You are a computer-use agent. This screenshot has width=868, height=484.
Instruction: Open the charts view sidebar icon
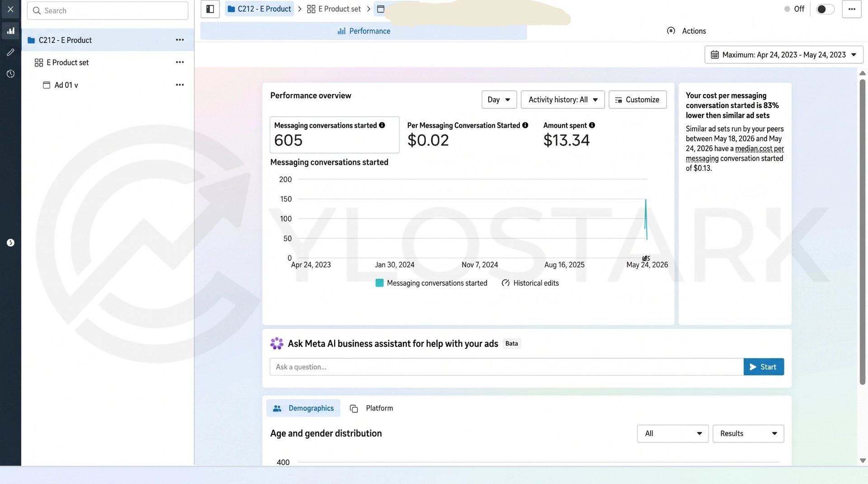coord(10,31)
